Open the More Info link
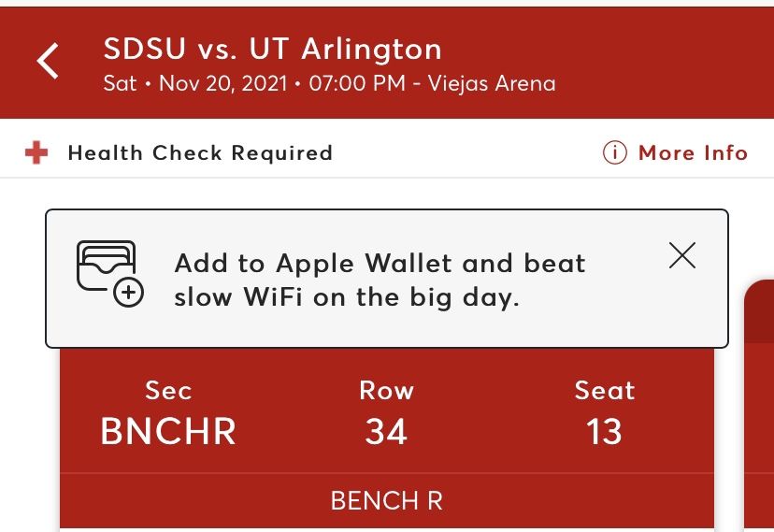774x532 pixels. 693,153
